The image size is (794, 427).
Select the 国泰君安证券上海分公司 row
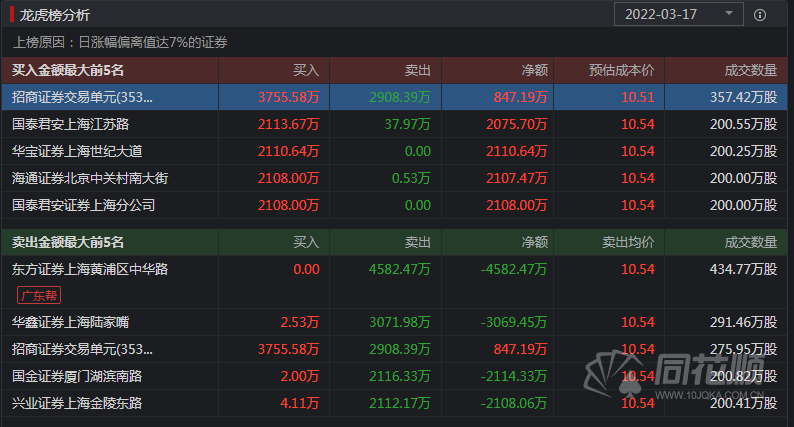[x=394, y=205]
